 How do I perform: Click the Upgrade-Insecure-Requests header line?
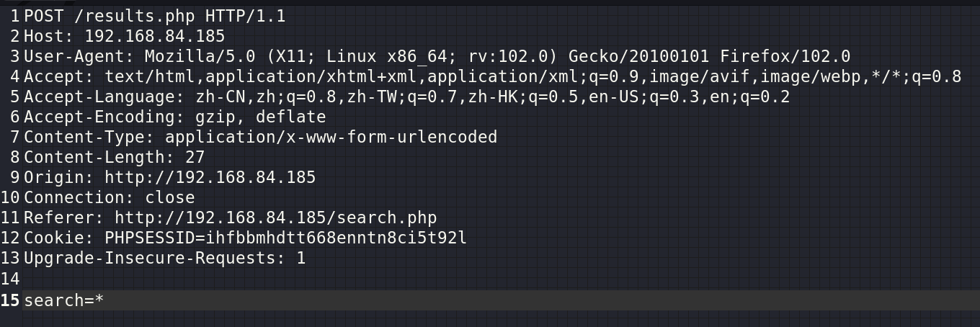(x=165, y=258)
